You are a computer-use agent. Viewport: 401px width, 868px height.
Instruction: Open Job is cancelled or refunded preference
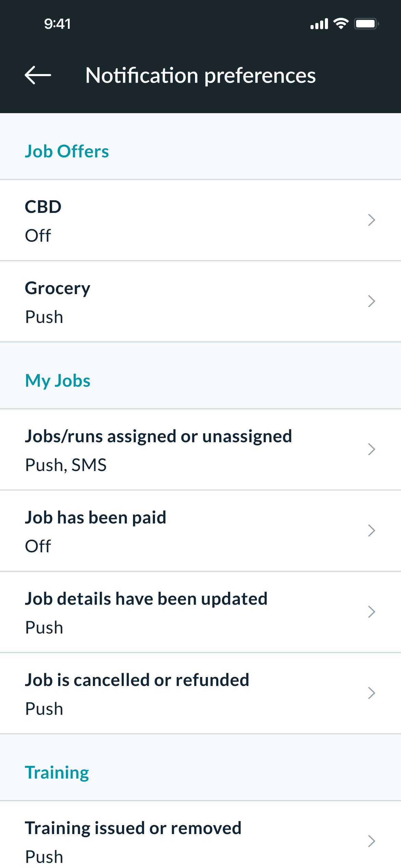point(171,694)
